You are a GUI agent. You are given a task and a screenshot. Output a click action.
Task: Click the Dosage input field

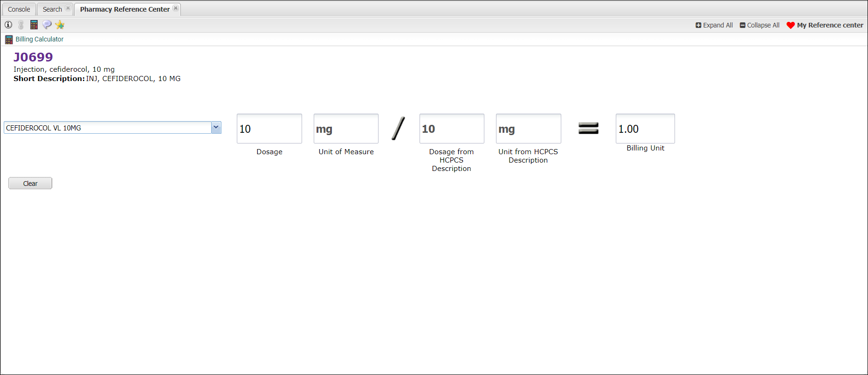click(x=269, y=129)
